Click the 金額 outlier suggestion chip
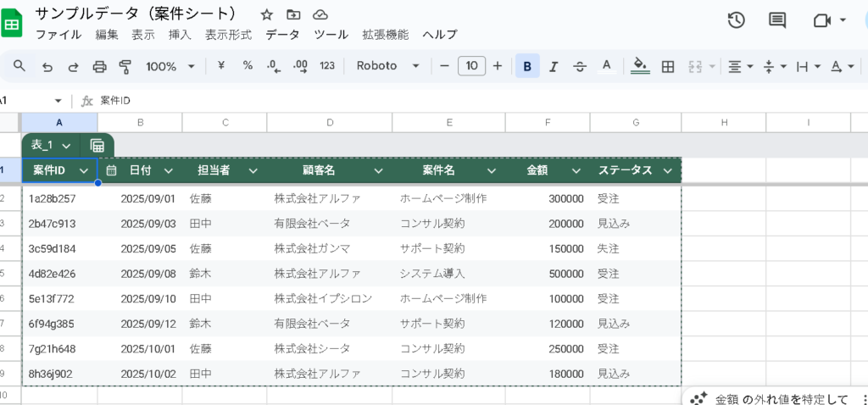The image size is (868, 405). (775, 398)
